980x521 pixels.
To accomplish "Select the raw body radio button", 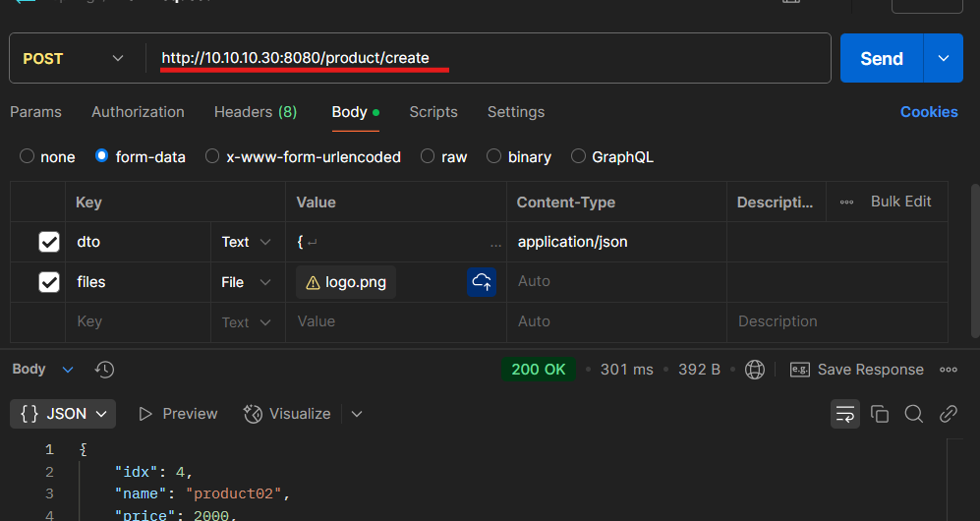I will pos(428,156).
